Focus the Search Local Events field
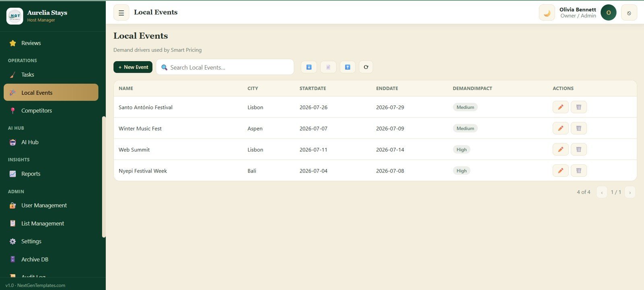 [225, 67]
